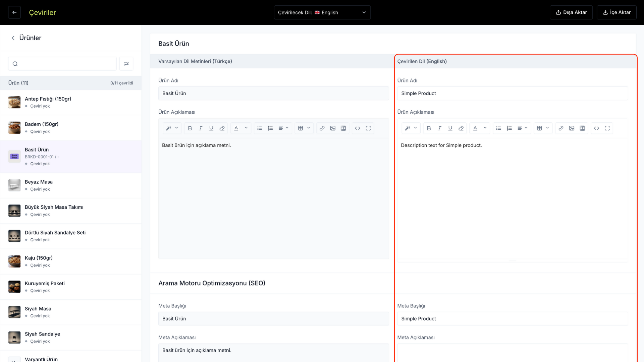Viewport: 644px width, 362px height.
Task: Click Turkish Ürün Adı field Basit Ürün
Action: tap(273, 93)
